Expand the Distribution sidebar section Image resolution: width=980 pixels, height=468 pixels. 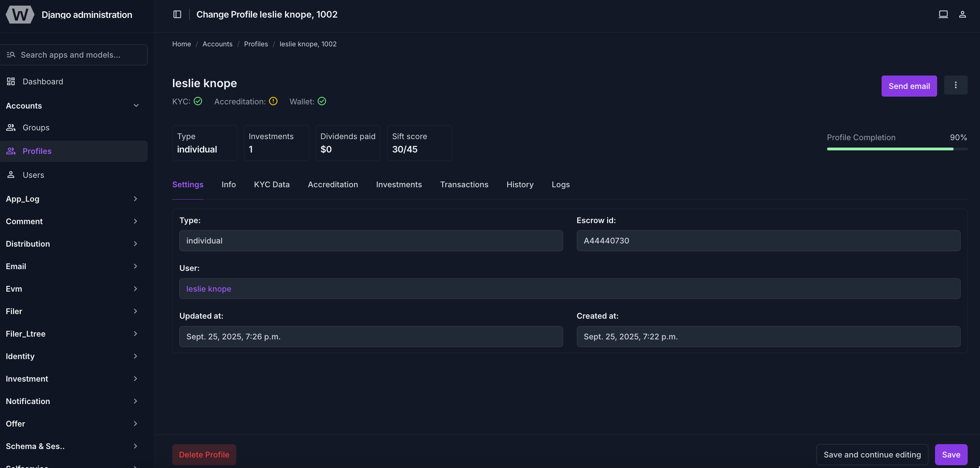click(x=135, y=244)
